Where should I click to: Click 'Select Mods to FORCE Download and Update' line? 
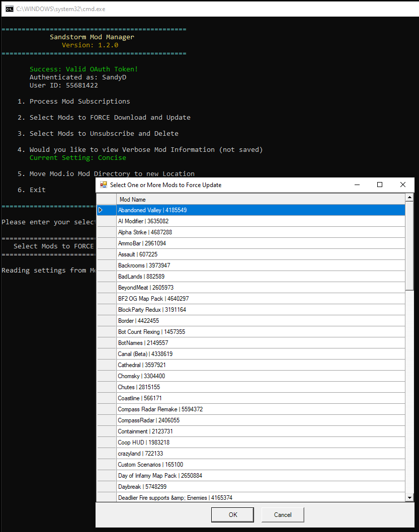[x=104, y=117]
